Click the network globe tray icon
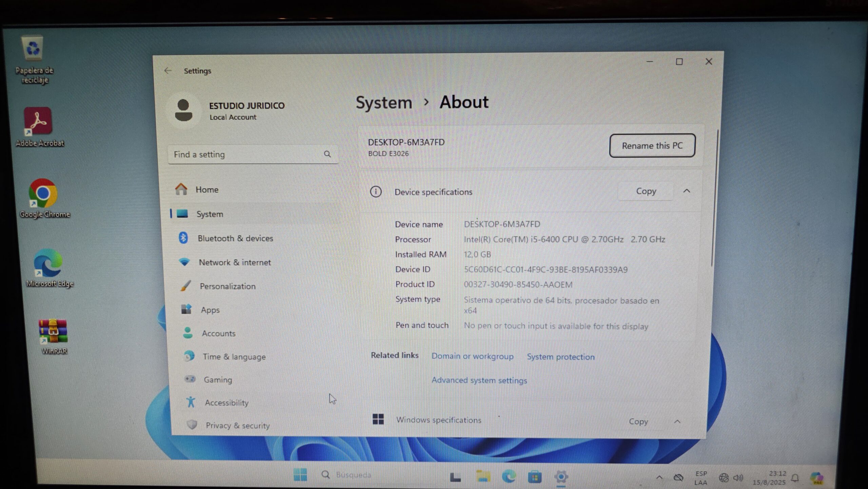This screenshot has width=868, height=489. point(723,478)
